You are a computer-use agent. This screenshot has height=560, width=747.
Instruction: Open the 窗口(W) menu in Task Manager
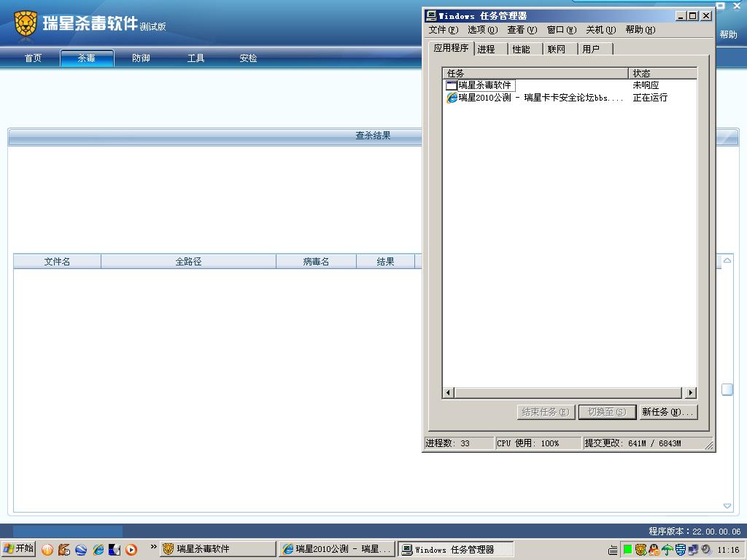pos(562,30)
